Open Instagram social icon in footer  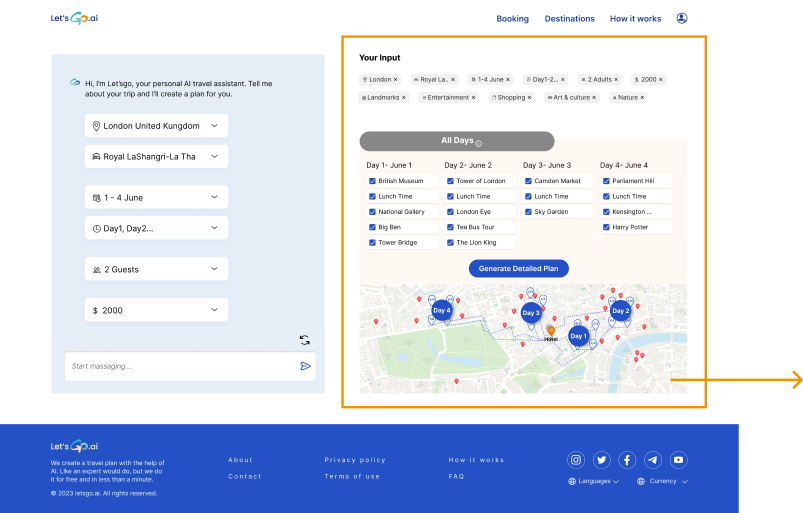(576, 460)
